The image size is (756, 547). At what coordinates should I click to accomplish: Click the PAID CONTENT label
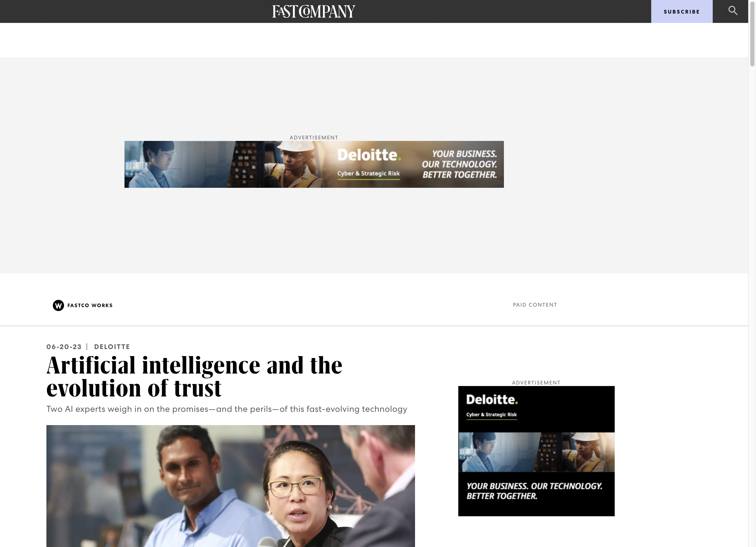point(535,305)
